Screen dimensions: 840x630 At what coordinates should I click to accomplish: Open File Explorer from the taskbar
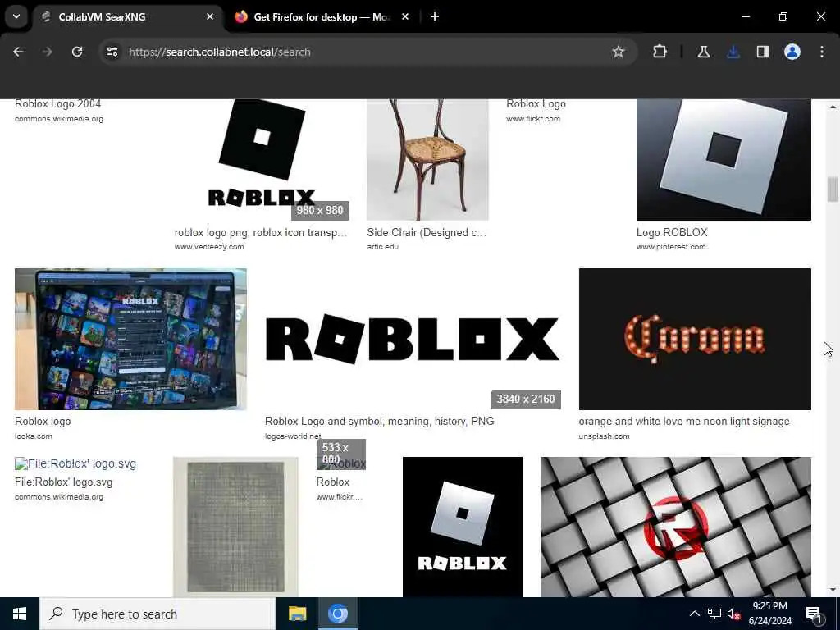pyautogui.click(x=297, y=614)
